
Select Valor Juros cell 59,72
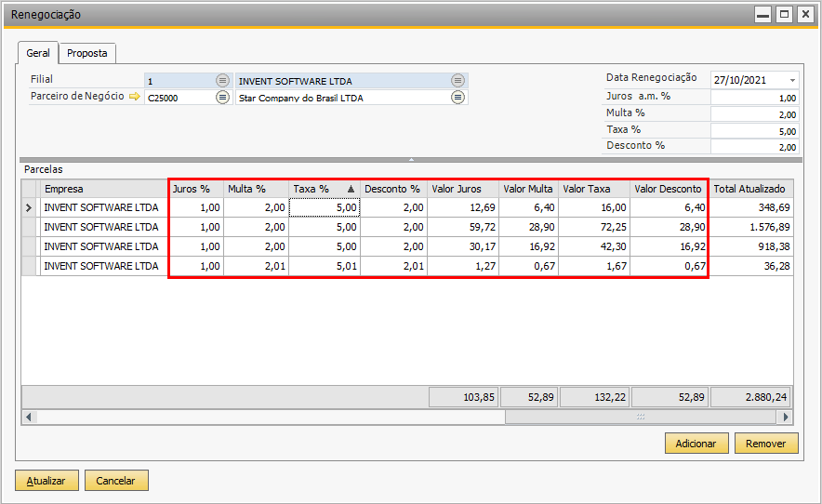(x=463, y=227)
